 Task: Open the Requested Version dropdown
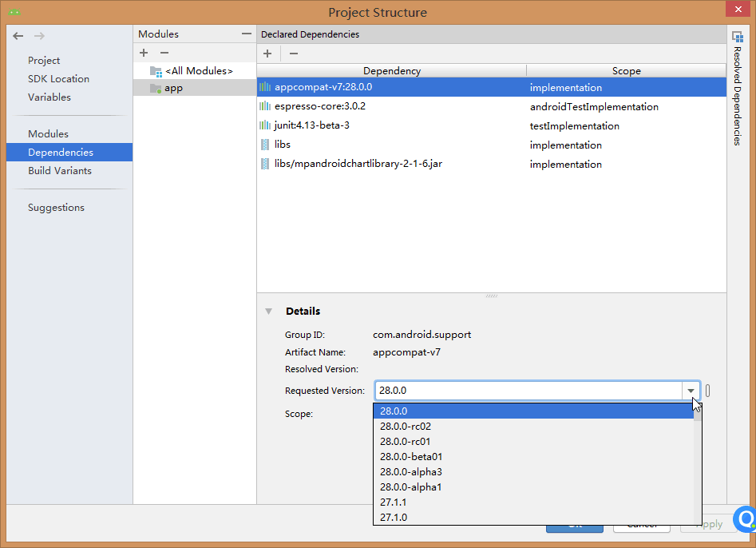pos(690,390)
